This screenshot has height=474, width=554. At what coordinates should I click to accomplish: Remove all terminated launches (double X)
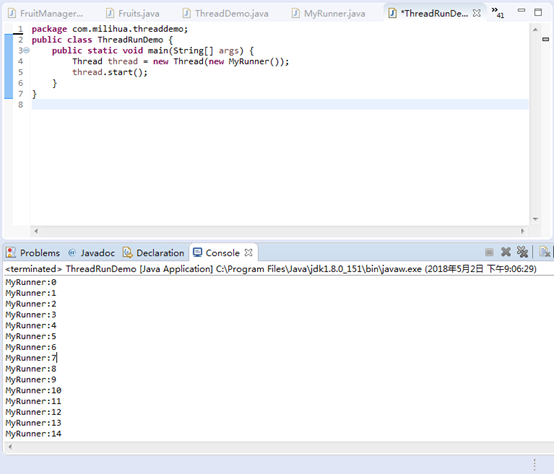click(522, 252)
